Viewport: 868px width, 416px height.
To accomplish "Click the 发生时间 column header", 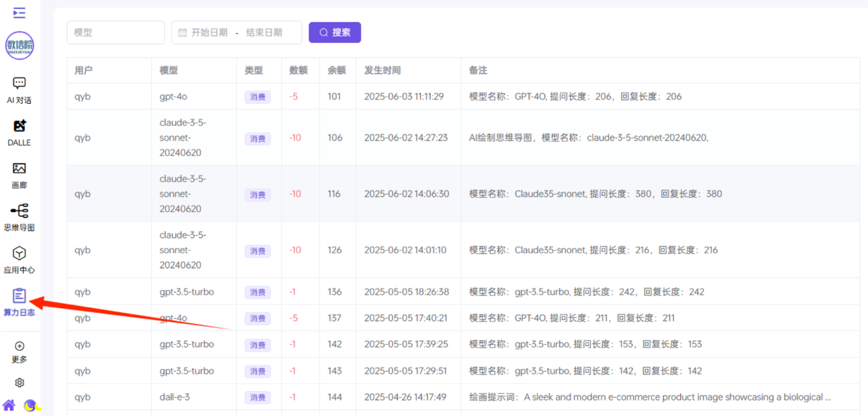I will (382, 71).
